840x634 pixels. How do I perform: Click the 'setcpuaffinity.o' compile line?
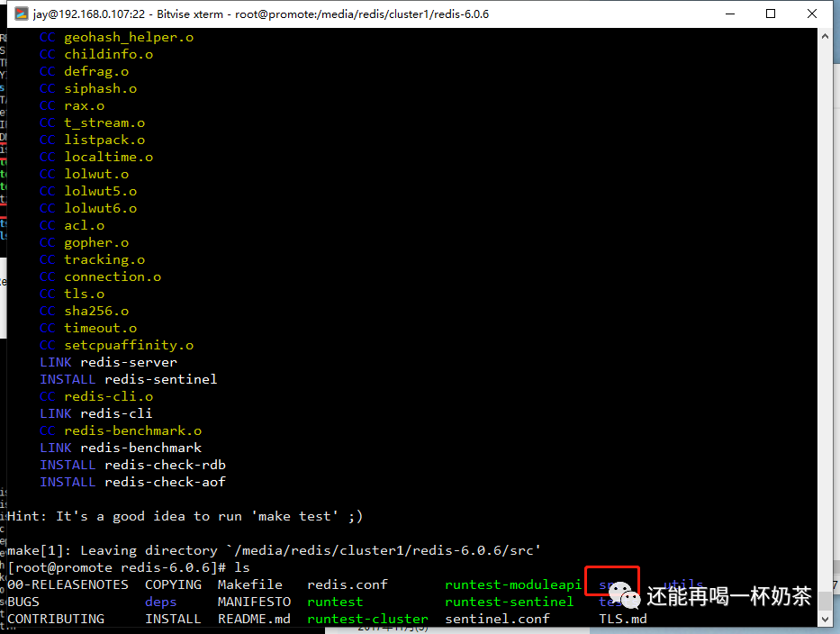point(116,346)
